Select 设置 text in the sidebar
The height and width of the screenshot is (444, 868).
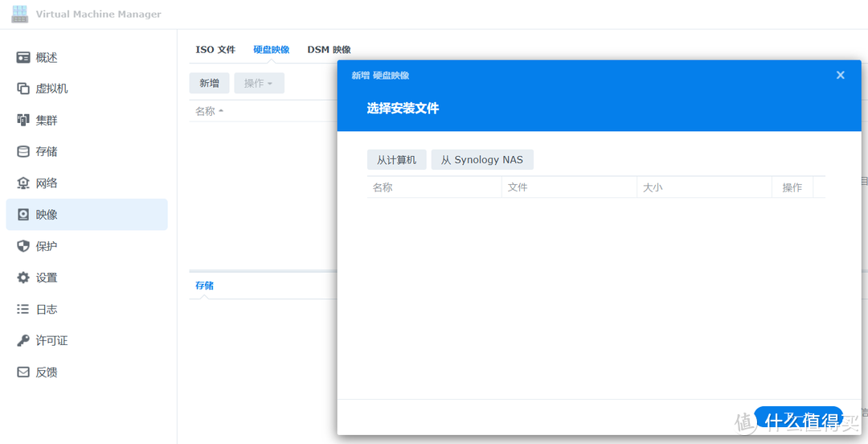pos(47,277)
